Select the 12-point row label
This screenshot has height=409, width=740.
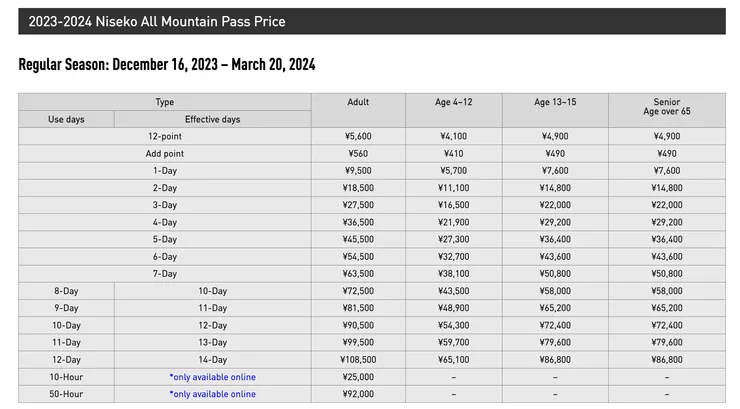point(165,136)
